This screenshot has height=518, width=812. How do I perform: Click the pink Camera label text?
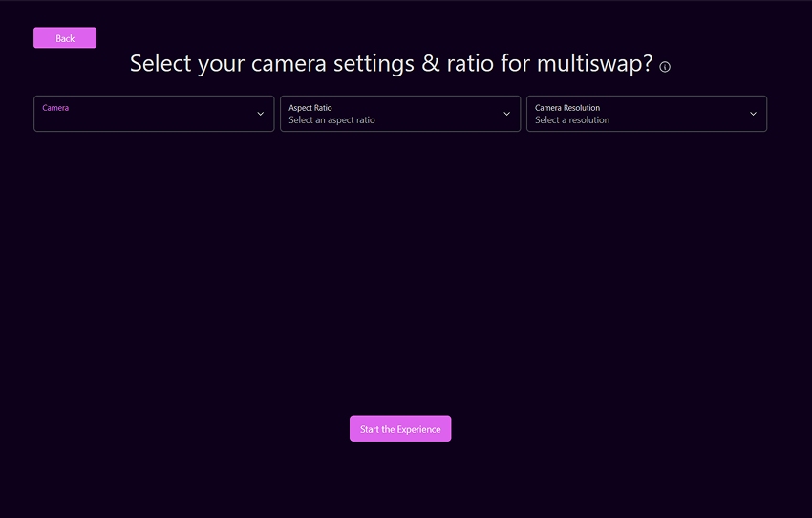click(x=55, y=108)
